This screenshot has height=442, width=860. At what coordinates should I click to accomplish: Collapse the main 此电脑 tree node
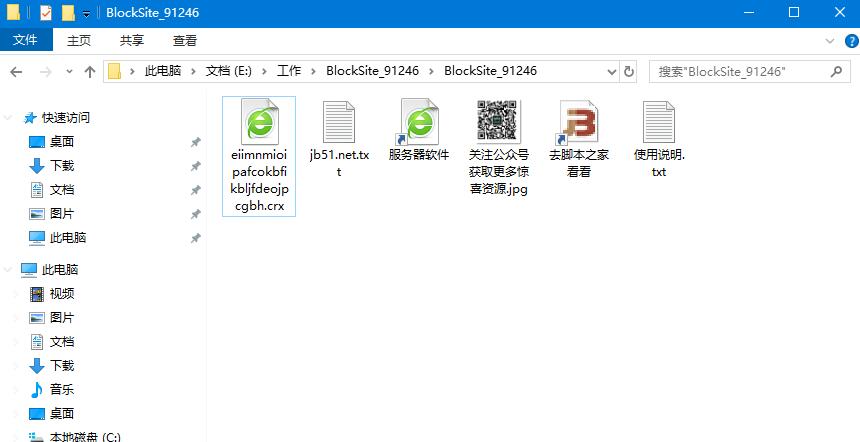tap(8, 269)
